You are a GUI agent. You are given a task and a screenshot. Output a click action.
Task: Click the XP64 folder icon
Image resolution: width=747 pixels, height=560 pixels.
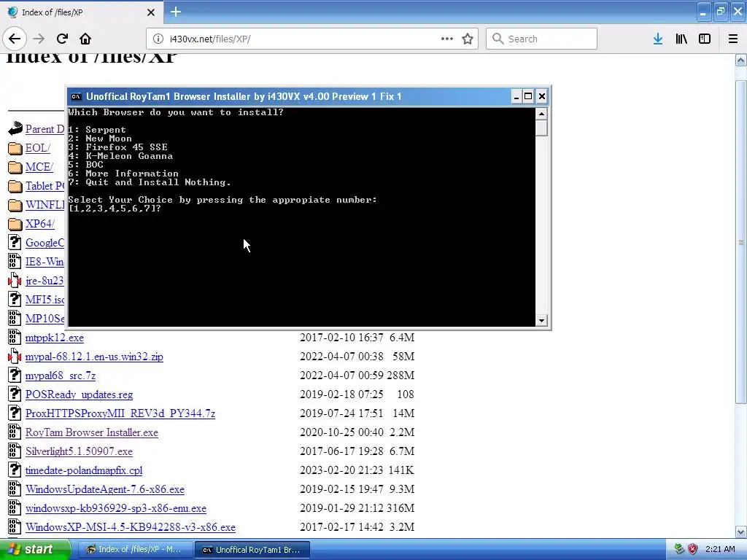tap(15, 224)
